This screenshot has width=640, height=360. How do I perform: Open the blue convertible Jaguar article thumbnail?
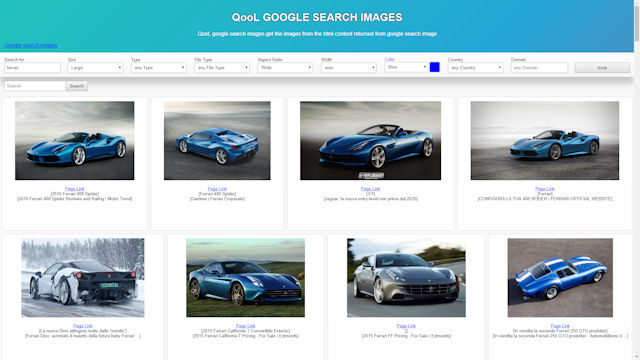[370, 140]
